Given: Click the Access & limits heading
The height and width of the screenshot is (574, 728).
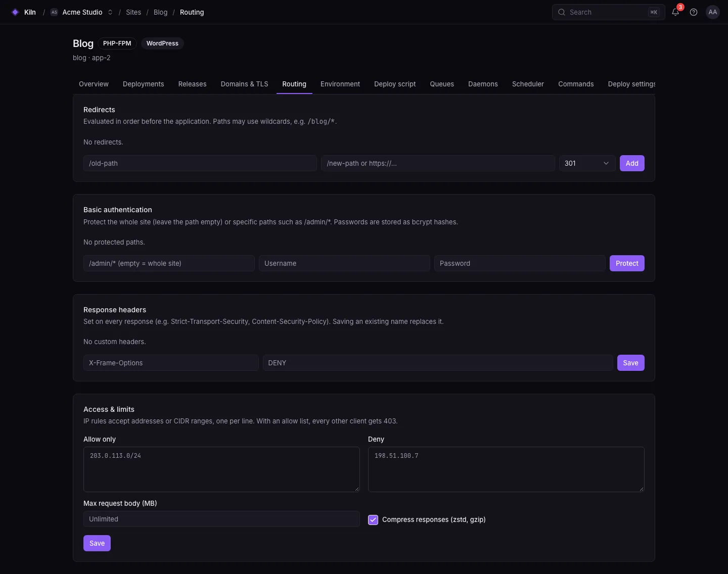Looking at the screenshot, I should (109, 409).
